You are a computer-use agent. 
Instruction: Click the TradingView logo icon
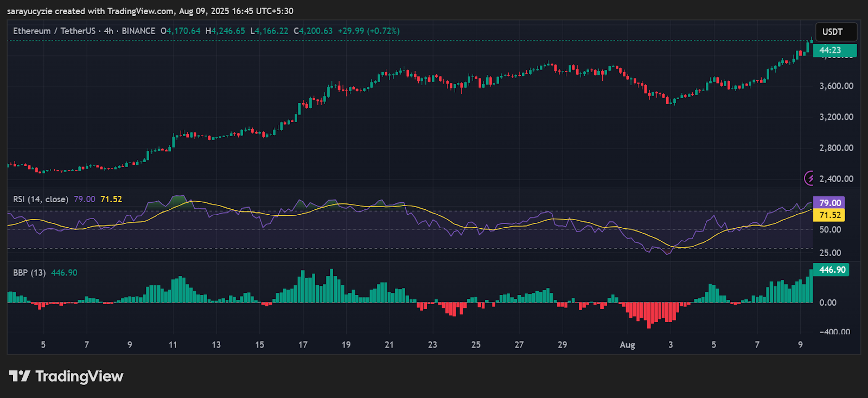(20, 376)
